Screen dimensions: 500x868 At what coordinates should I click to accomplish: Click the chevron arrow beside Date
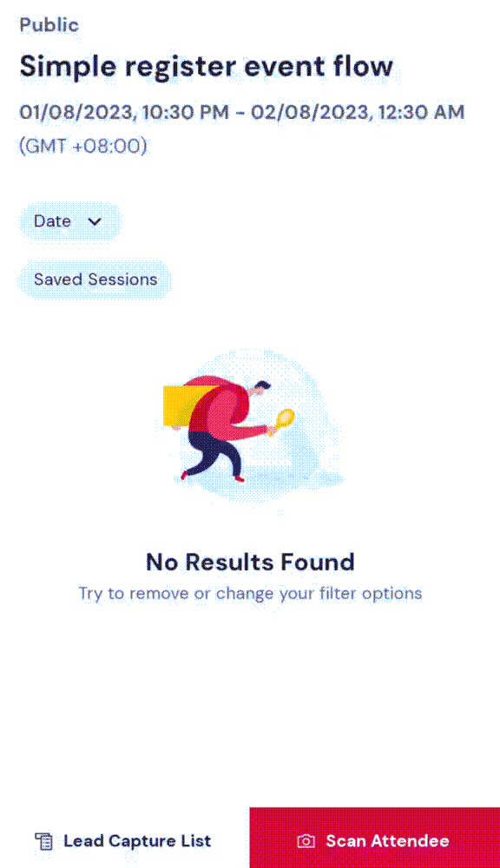(x=95, y=221)
